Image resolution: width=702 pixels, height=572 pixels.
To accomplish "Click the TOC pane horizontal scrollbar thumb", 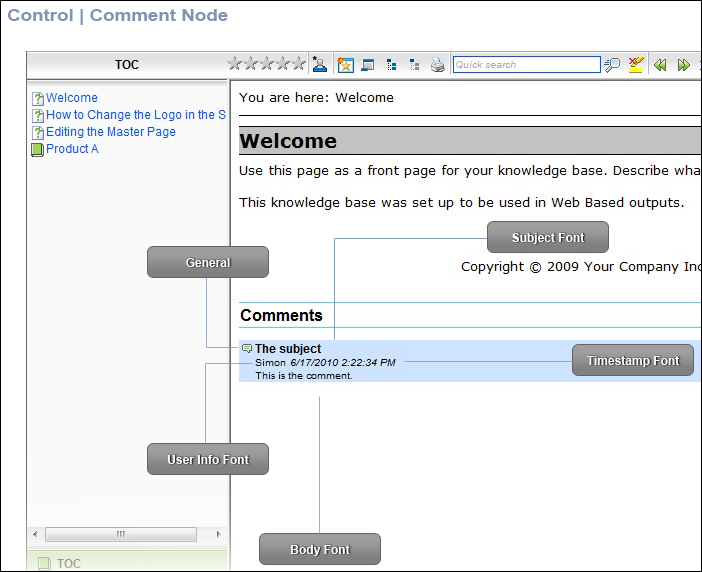I will [x=121, y=534].
